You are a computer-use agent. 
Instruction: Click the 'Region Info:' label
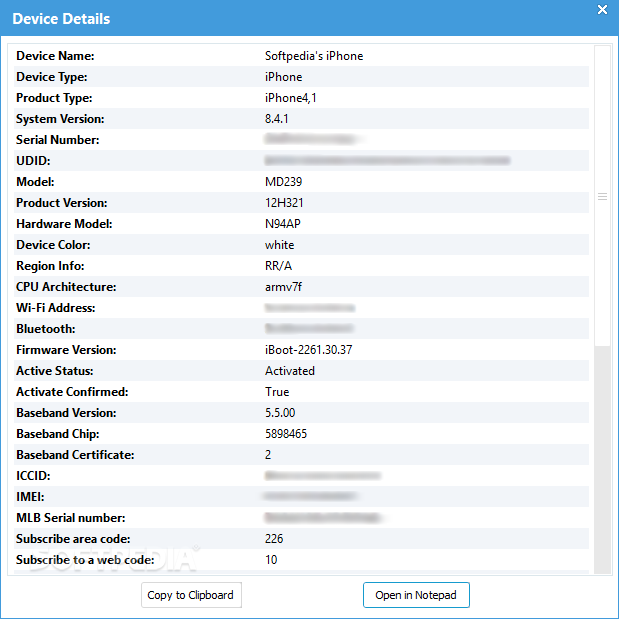pyautogui.click(x=50, y=266)
